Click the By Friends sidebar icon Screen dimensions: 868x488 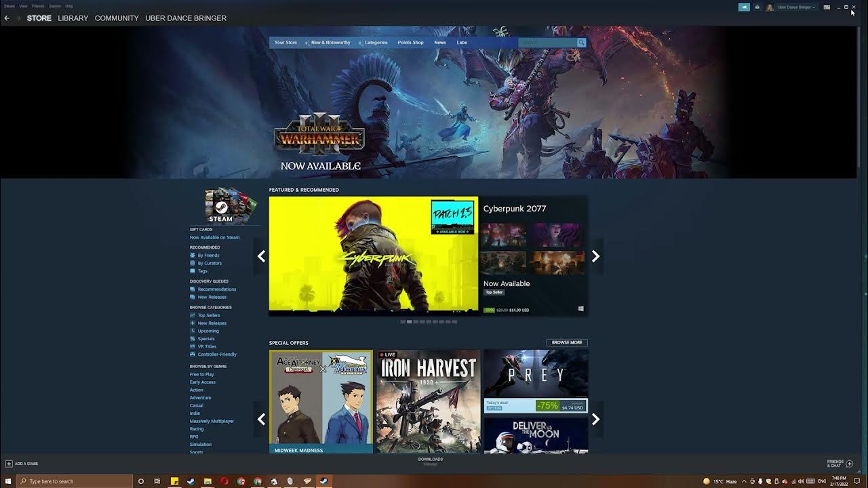[x=193, y=256]
